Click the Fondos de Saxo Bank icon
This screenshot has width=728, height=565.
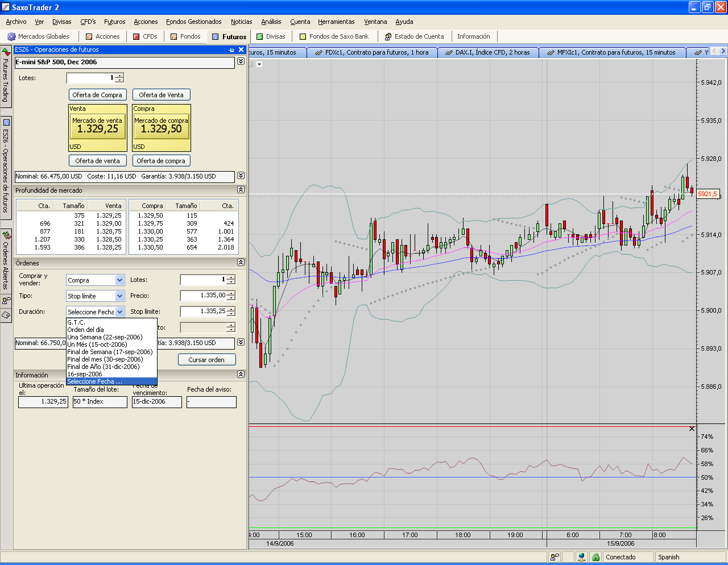pos(303,36)
